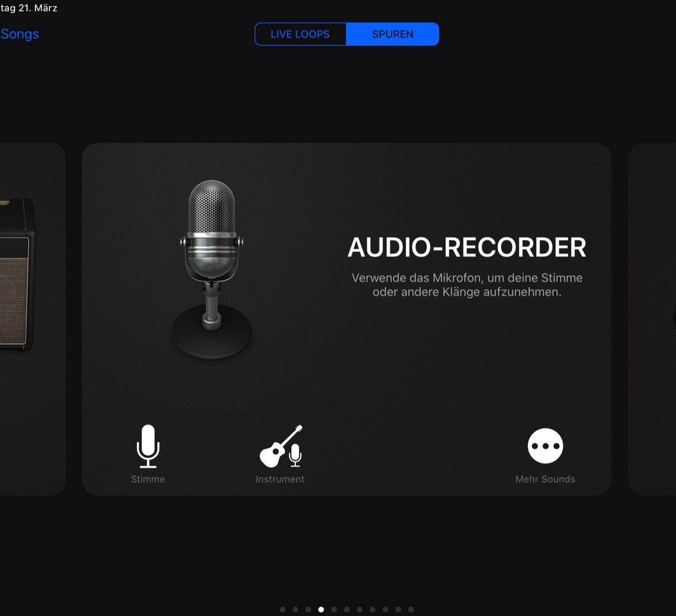Open Mehr Sounds via the three-dot icon
This screenshot has width=676, height=616.
tap(545, 446)
